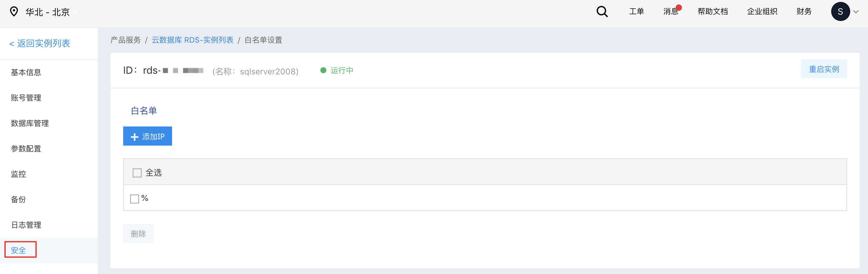Image resolution: width=868 pixels, height=274 pixels.
Task: Expand the account menu chevron
Action: pos(856,12)
